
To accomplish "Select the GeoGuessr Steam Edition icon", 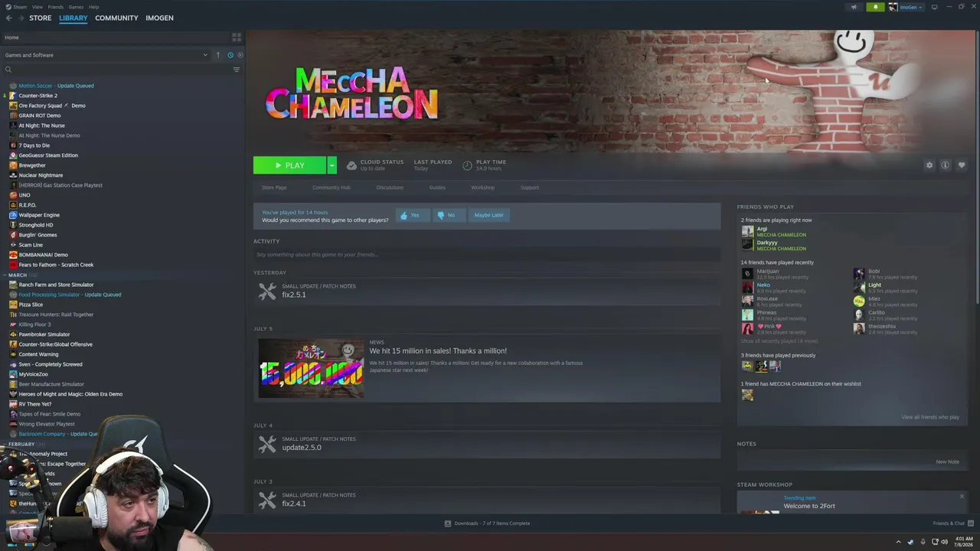I will (13, 155).
